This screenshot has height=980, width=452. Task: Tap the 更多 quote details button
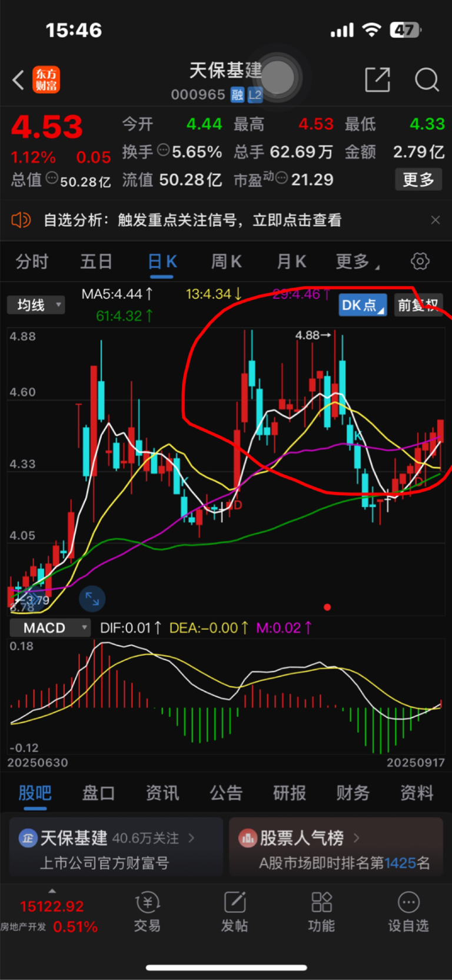coord(418,180)
